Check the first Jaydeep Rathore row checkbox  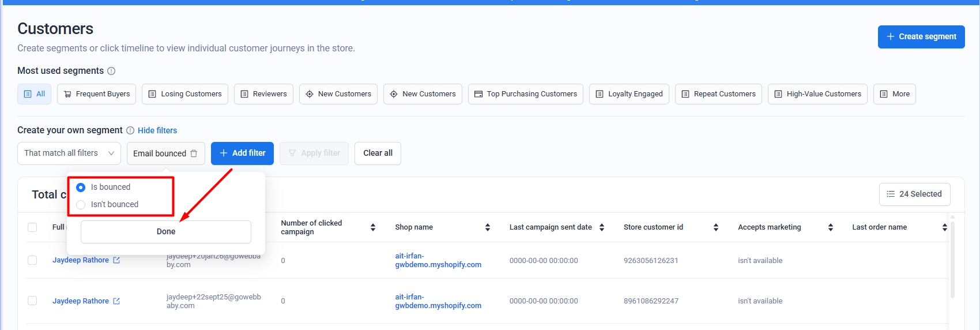pyautogui.click(x=32, y=260)
